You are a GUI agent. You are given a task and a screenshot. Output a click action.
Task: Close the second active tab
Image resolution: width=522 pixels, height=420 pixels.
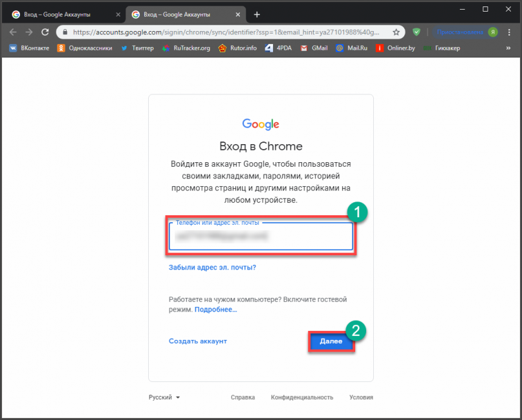click(237, 15)
